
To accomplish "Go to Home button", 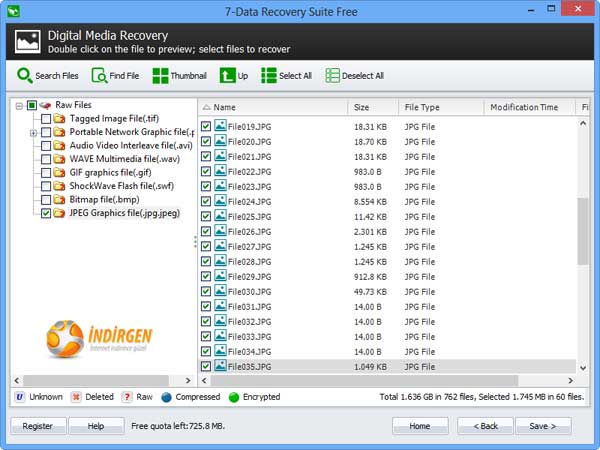I will 420,426.
